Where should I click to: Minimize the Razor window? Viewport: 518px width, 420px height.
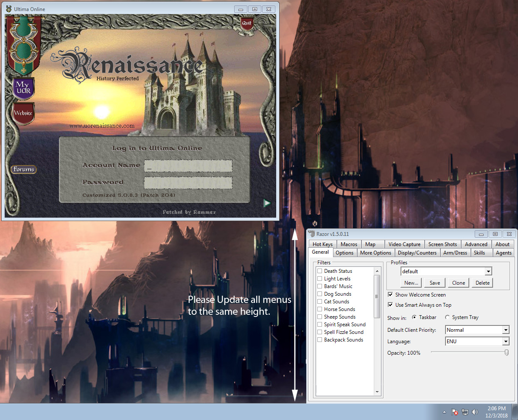tap(481, 234)
